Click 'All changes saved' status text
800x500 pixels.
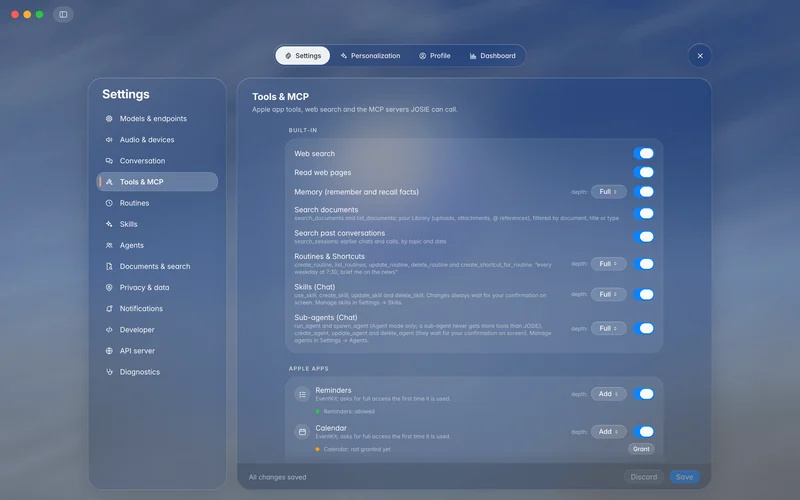[x=278, y=477]
